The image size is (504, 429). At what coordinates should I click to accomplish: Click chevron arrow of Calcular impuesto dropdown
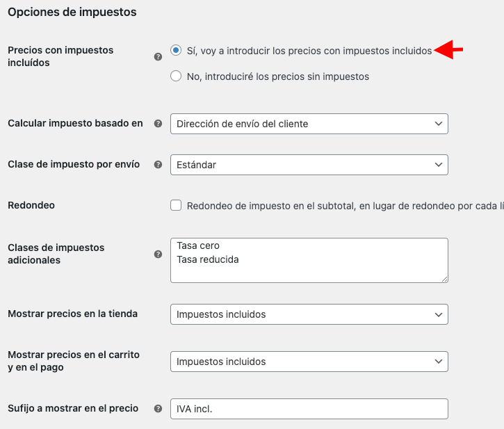click(439, 124)
